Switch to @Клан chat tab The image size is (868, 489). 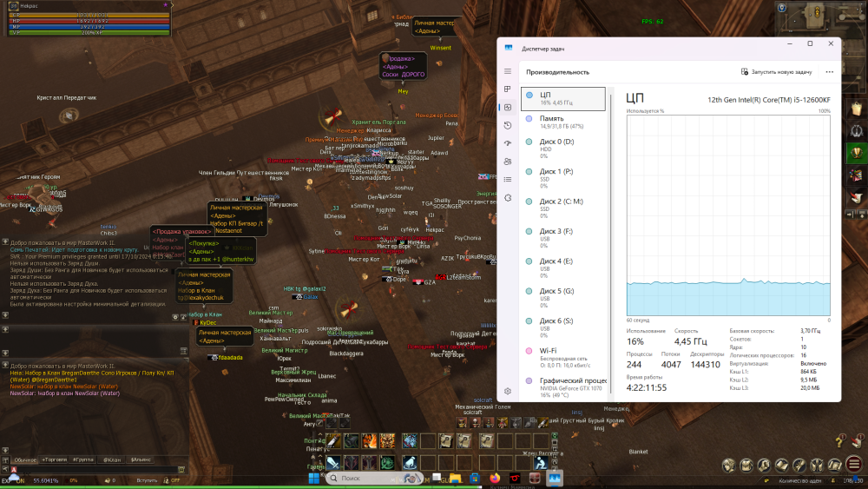pyautogui.click(x=112, y=459)
